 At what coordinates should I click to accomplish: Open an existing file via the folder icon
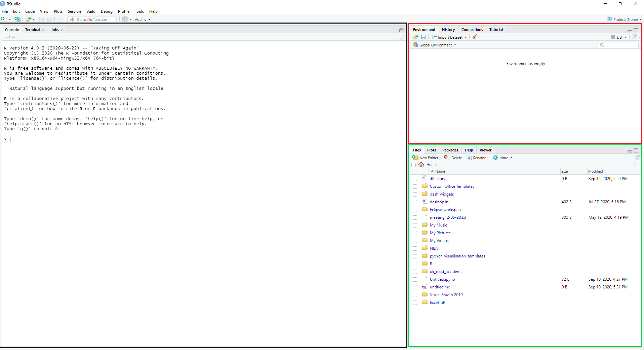pyautogui.click(x=28, y=19)
